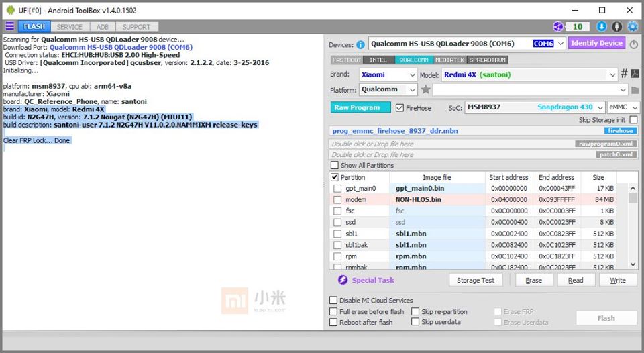Expand the Devices COM port dropdown
The height and width of the screenshot is (353, 644).
(x=561, y=44)
